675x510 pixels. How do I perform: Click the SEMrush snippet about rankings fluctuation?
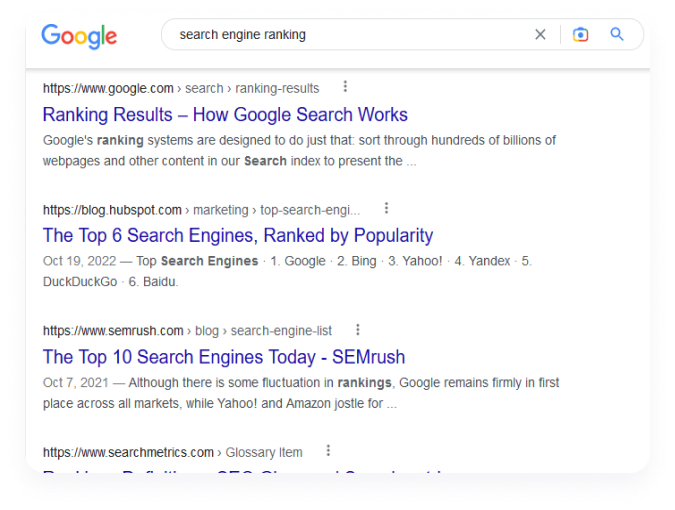(x=301, y=392)
